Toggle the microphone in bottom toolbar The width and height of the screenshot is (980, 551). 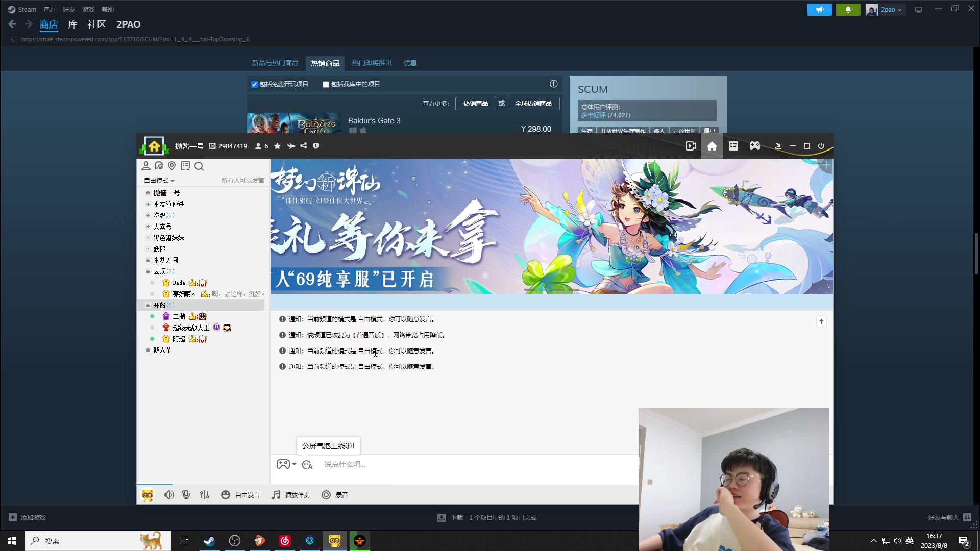(x=186, y=495)
